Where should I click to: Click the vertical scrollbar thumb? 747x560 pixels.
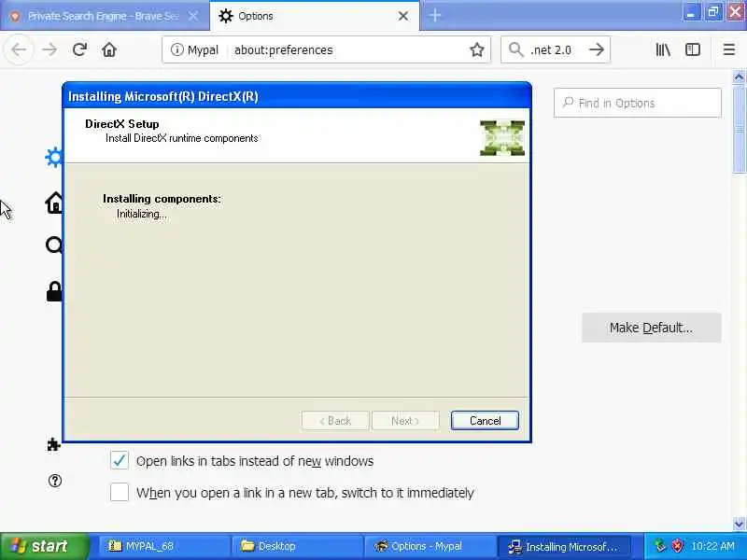(x=739, y=129)
